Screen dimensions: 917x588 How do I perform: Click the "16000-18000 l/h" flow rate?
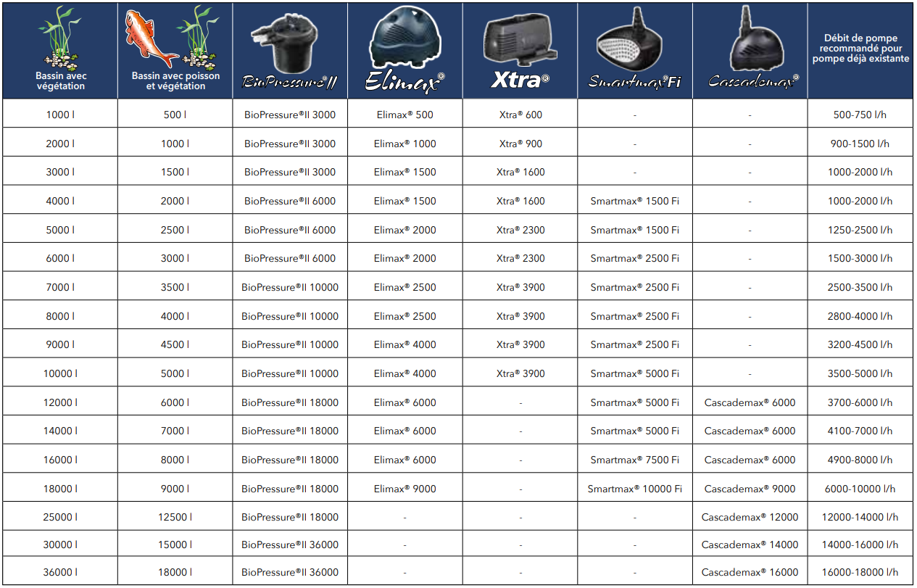tap(860, 572)
